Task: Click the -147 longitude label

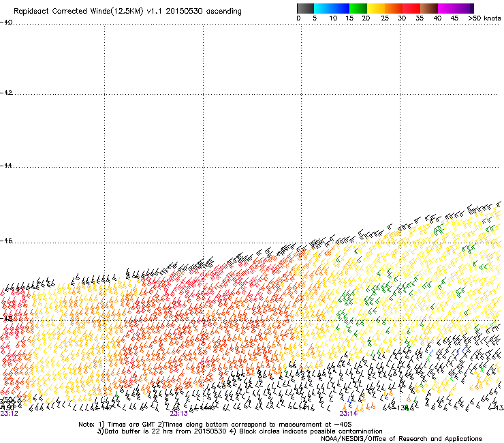Action: click(106, 408)
